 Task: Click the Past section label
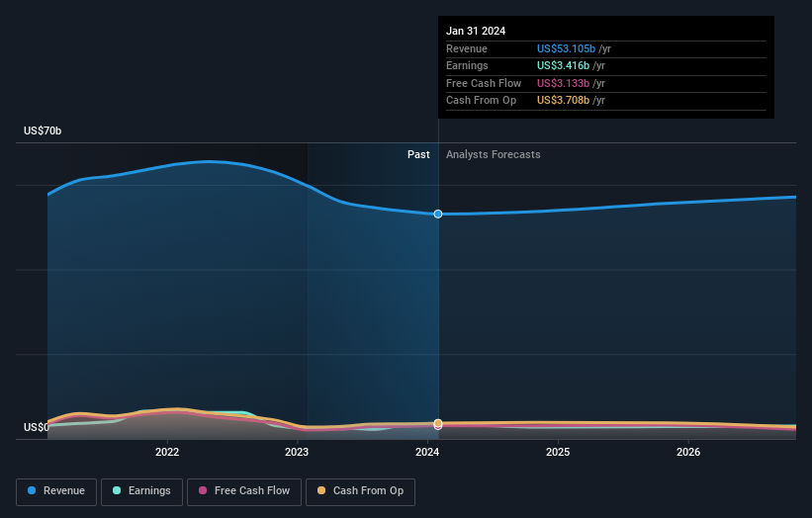point(418,154)
